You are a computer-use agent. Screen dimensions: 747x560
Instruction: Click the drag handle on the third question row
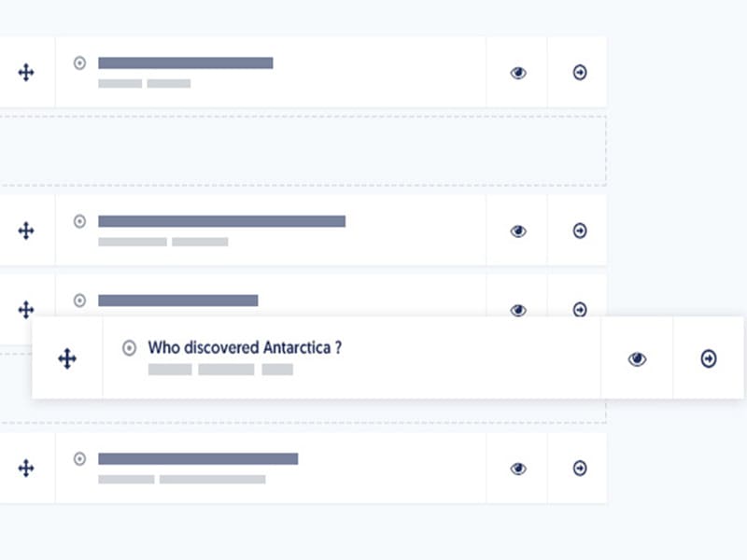(26, 309)
